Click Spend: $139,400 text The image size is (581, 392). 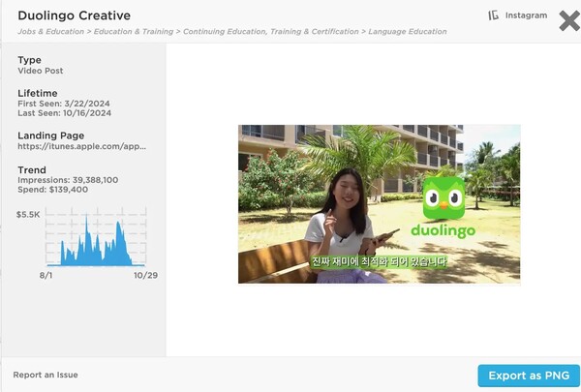point(53,190)
